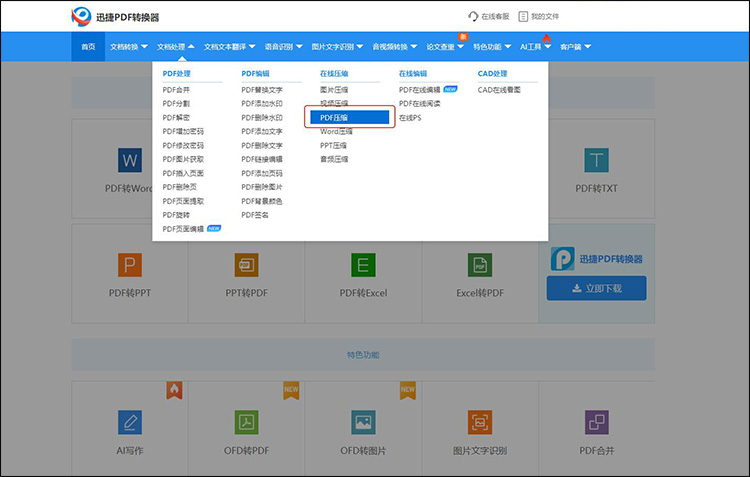This screenshot has width=750, height=477.
Task: Choose PDF插入页面 menu entry
Action: [x=183, y=173]
